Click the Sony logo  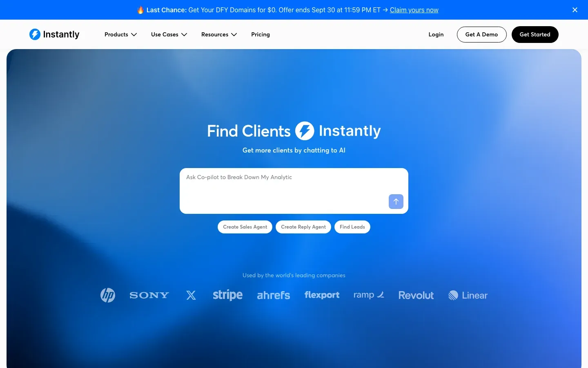tap(149, 295)
